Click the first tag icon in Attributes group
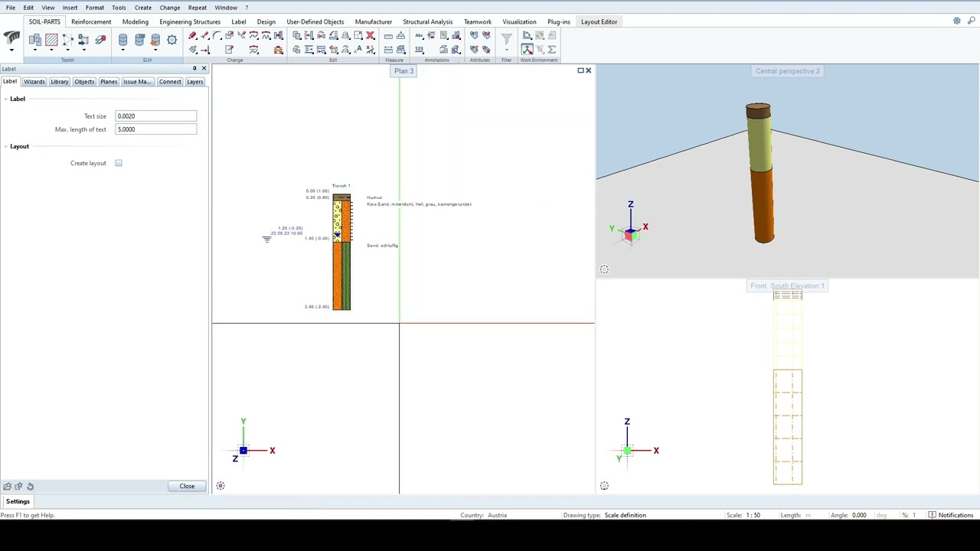980x551 pixels. point(474,35)
